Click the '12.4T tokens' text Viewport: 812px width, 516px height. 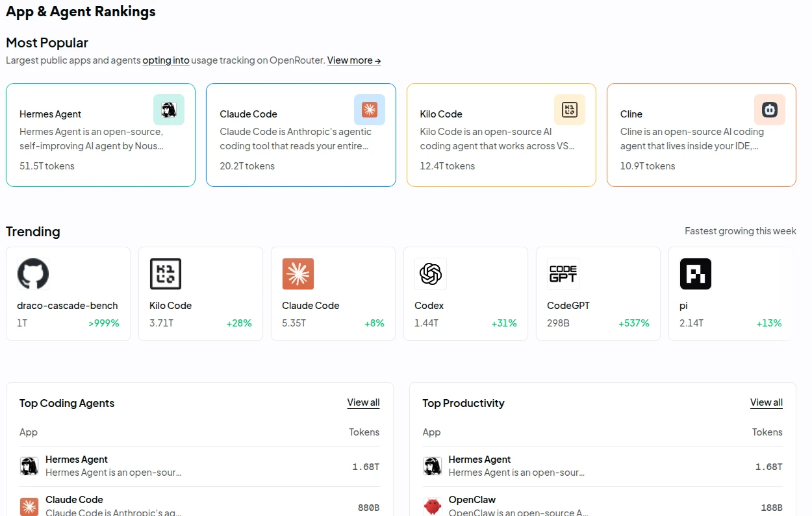click(x=448, y=166)
